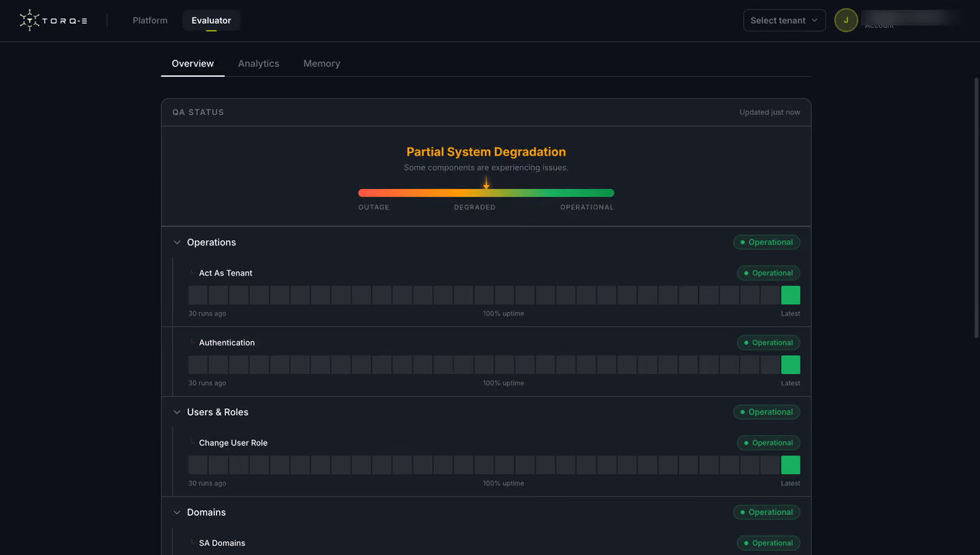
Task: Click 100% uptime under Act As Tenant
Action: (x=504, y=314)
